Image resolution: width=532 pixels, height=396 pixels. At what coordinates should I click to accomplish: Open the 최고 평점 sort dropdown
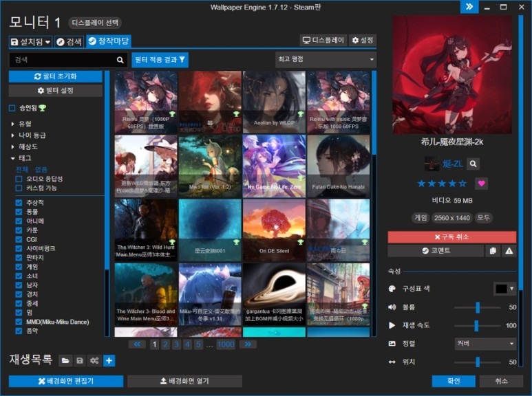(x=326, y=59)
